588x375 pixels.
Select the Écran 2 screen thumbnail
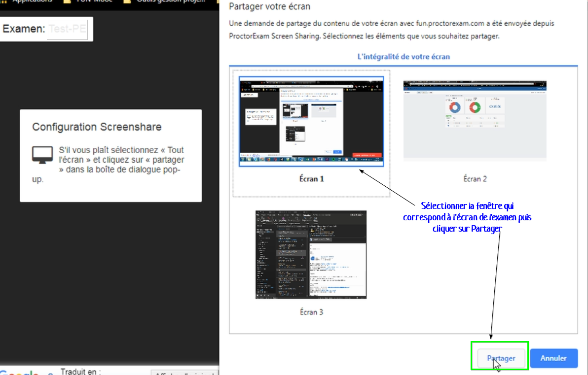[475, 120]
